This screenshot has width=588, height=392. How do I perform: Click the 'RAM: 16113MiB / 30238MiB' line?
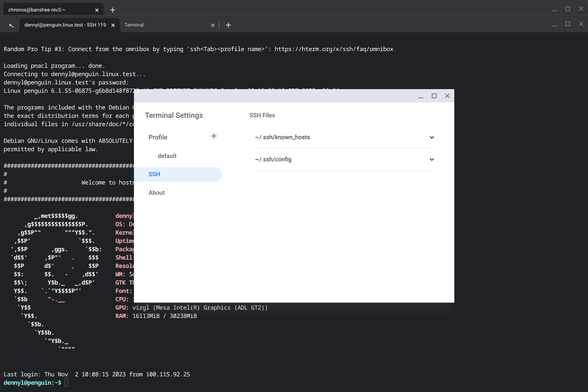click(156, 316)
